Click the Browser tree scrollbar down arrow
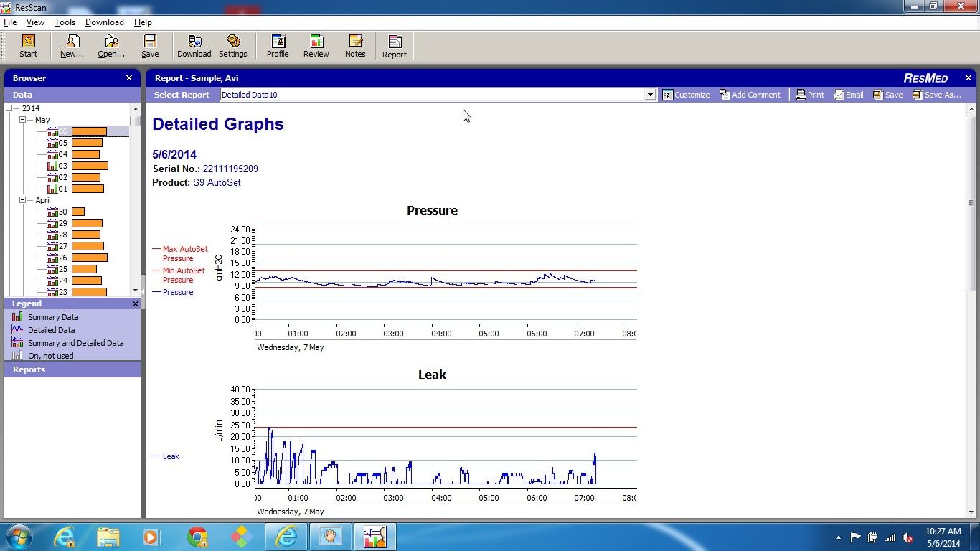 (135, 291)
